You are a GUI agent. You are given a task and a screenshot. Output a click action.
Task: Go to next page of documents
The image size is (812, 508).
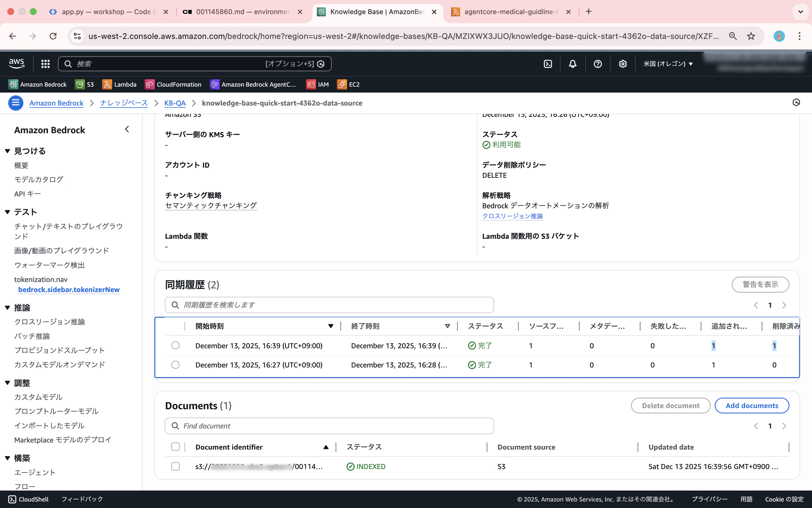[x=784, y=426]
